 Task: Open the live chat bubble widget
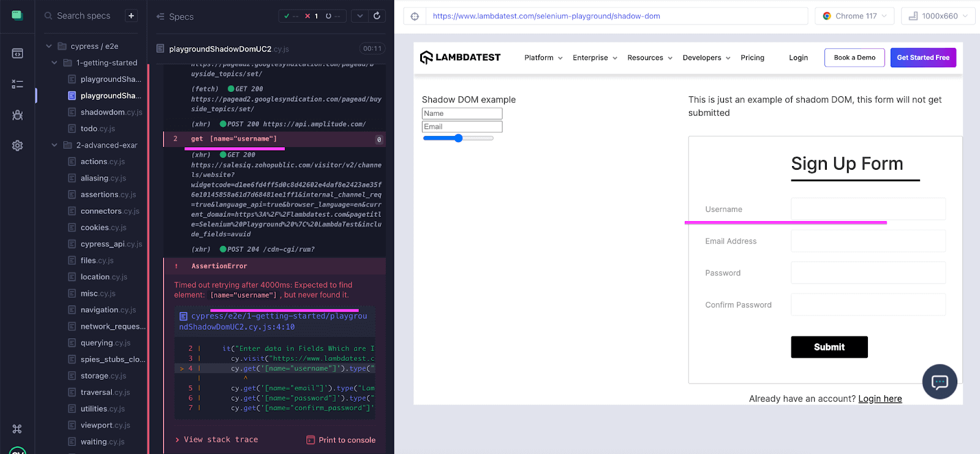point(940,382)
